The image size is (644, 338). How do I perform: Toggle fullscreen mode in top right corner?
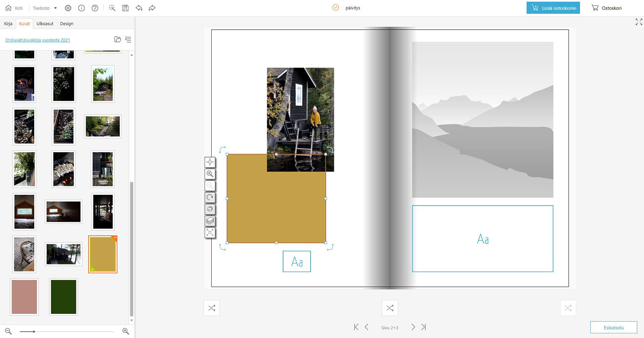(639, 22)
